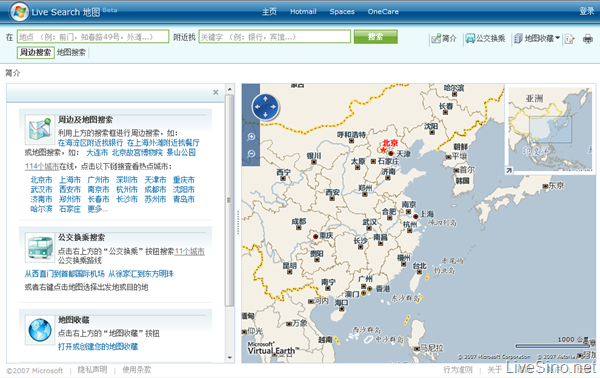Click the 北京故宫博物院 link
This screenshot has height=378, width=600.
[x=137, y=152]
